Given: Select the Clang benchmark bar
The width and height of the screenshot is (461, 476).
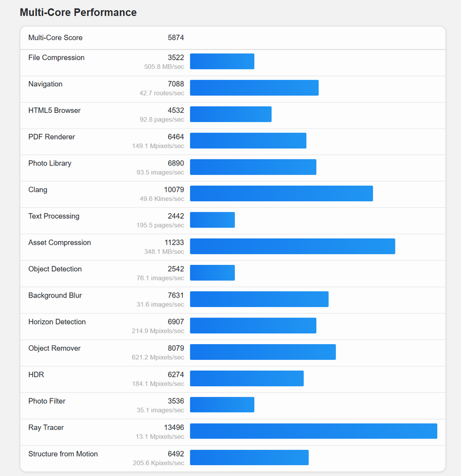Looking at the screenshot, I should [281, 193].
